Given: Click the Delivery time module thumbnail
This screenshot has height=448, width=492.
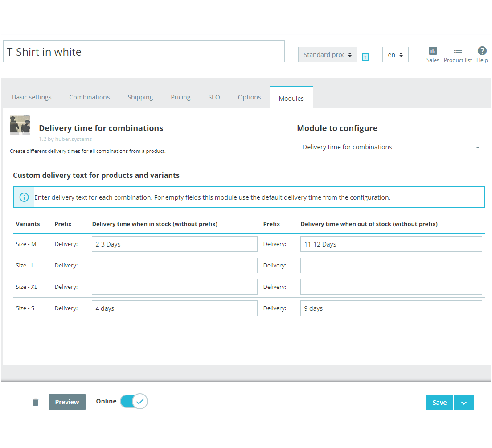Looking at the screenshot, I should [20, 124].
